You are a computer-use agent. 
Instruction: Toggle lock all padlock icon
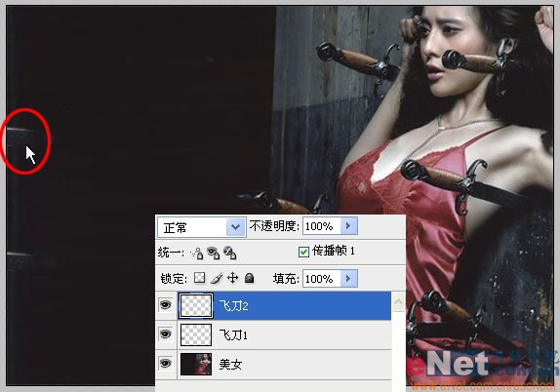coord(250,278)
